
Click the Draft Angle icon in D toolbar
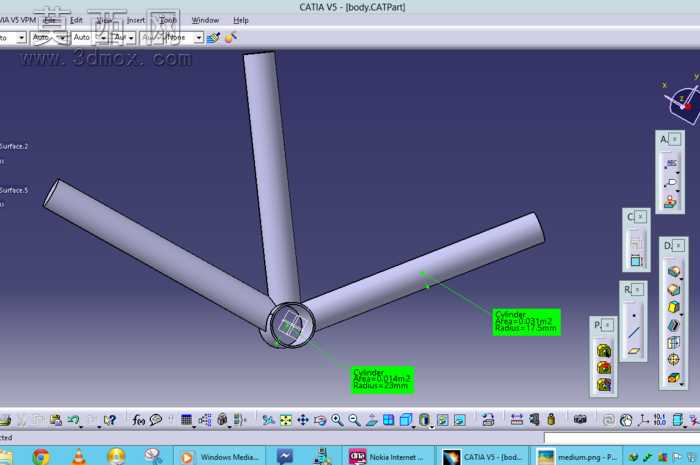[674, 307]
